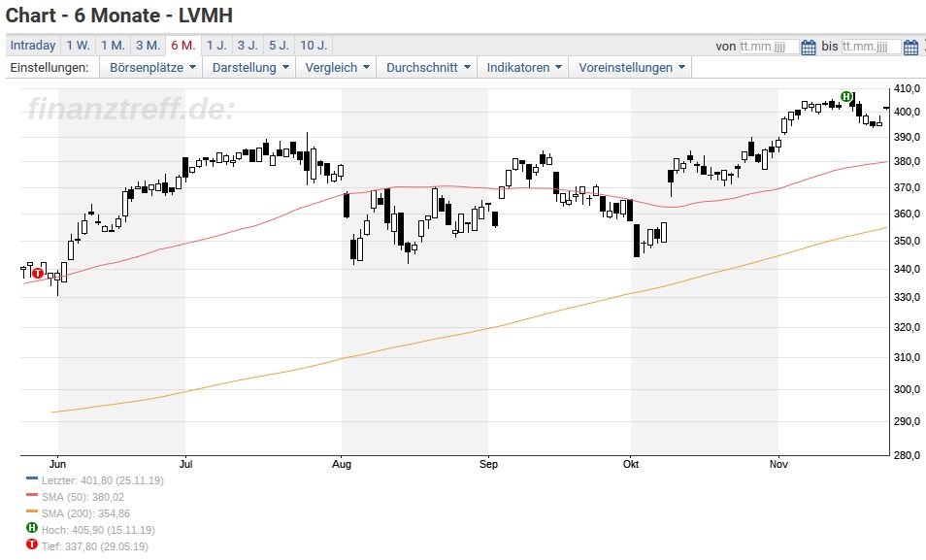Click the 280,0 price axis label
Image resolution: width=926 pixels, height=560 pixels.
coord(908,455)
